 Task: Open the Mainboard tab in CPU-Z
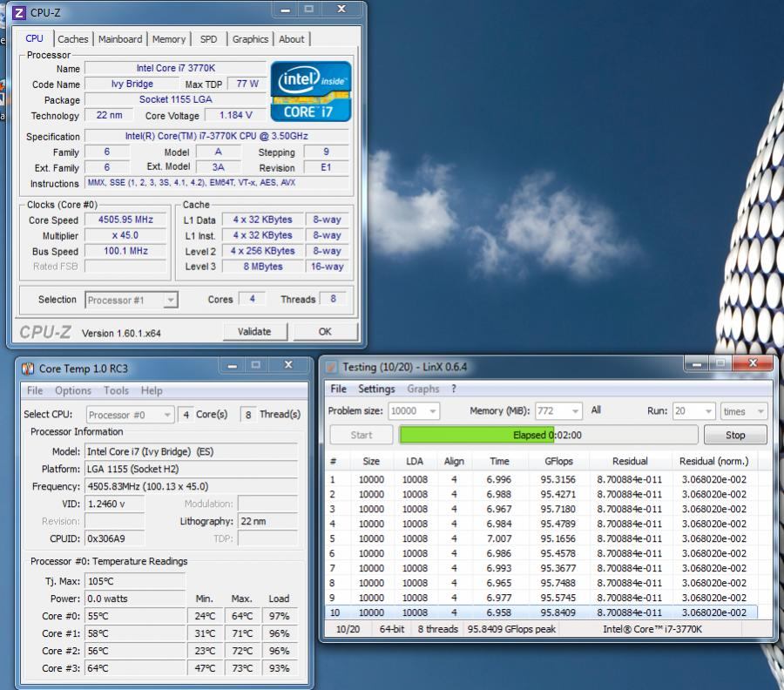click(x=120, y=39)
